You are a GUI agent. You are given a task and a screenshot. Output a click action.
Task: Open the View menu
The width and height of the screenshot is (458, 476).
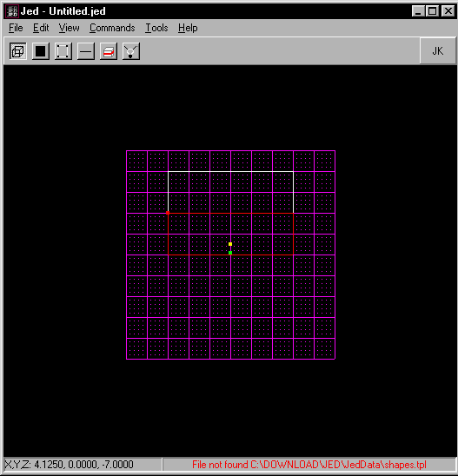click(69, 28)
